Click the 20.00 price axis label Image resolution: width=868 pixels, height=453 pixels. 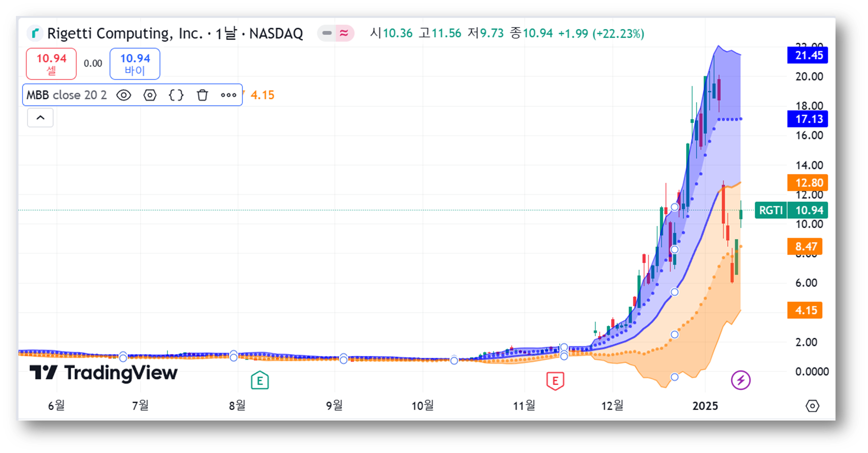point(810,76)
